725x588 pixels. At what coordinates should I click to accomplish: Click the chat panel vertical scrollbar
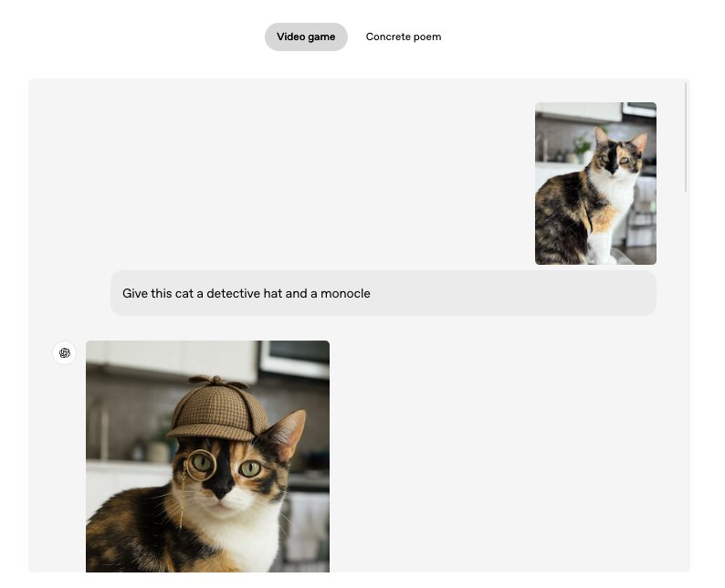point(686,137)
